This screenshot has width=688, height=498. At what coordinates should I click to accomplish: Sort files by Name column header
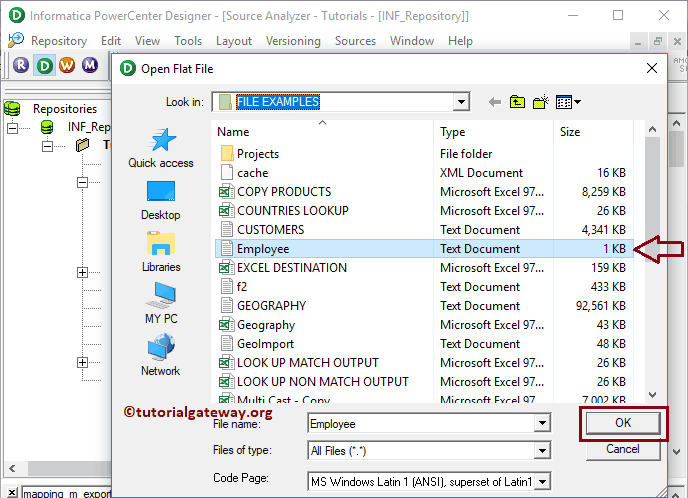[324, 132]
